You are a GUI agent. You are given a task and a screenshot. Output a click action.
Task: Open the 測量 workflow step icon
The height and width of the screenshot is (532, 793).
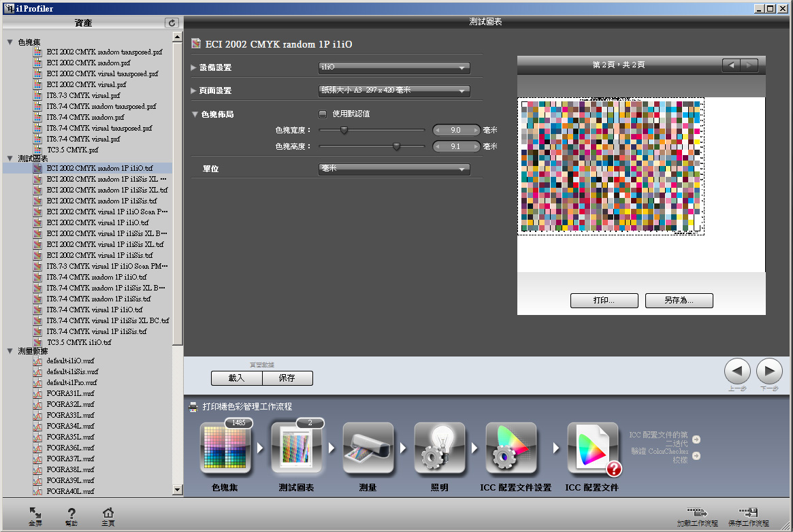point(368,449)
